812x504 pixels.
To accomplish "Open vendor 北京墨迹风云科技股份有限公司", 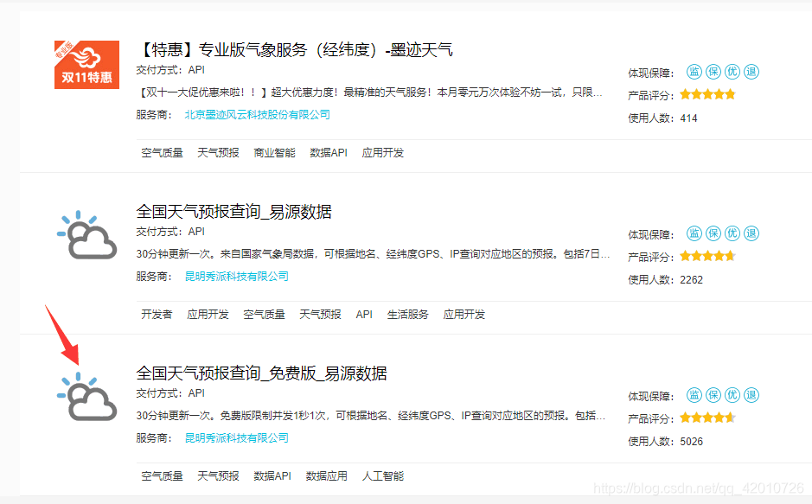I will point(258,114).
